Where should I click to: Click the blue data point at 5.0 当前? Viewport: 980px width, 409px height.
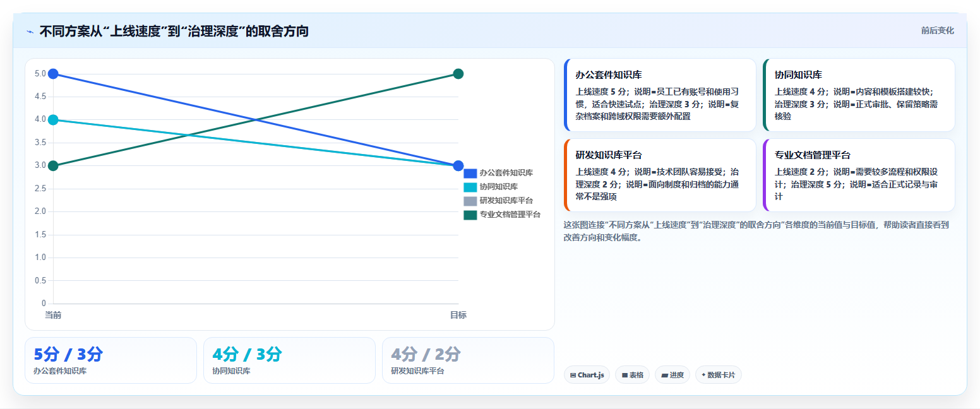(x=53, y=74)
